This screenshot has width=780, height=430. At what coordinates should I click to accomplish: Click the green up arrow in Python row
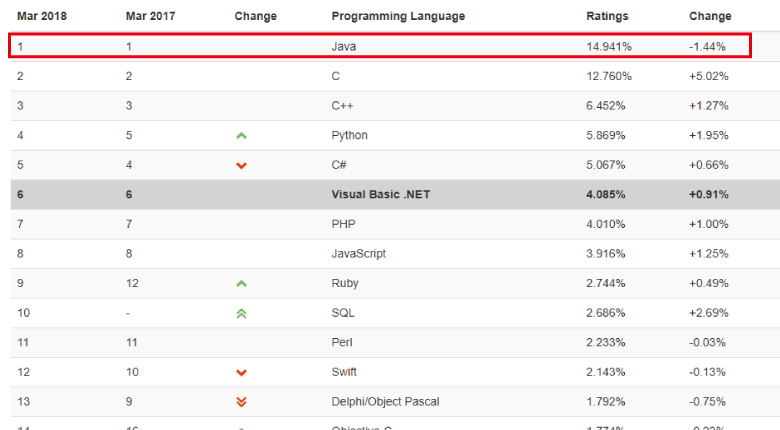(241, 135)
